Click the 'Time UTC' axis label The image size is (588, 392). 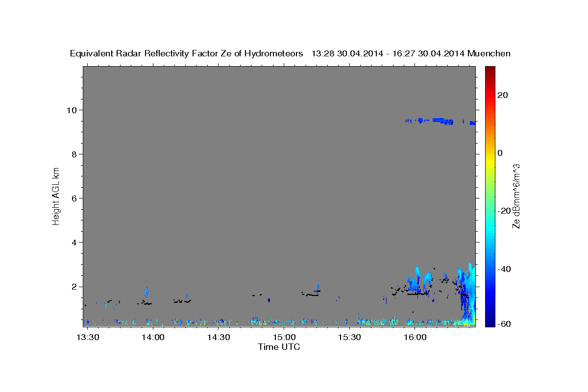tap(279, 347)
